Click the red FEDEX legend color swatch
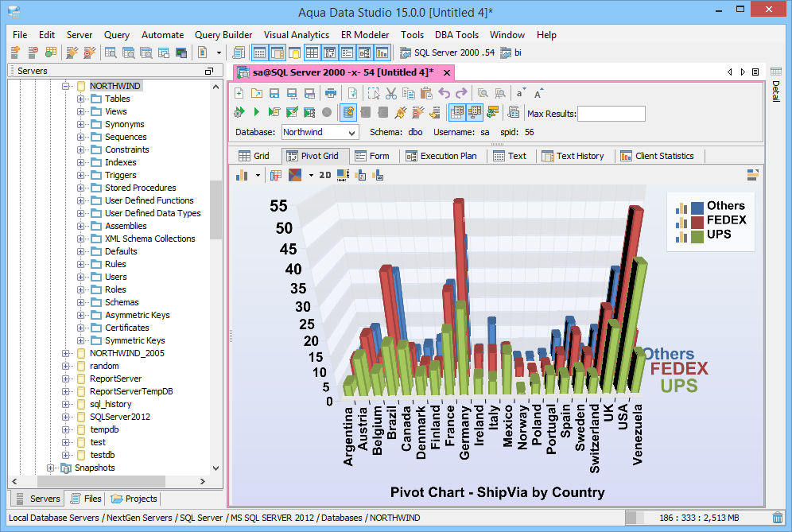The width and height of the screenshot is (792, 532). pyautogui.click(x=697, y=222)
